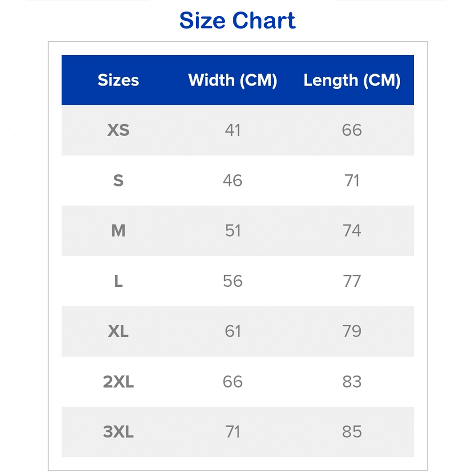
Task: Click S width value 46
Action: [232, 181]
